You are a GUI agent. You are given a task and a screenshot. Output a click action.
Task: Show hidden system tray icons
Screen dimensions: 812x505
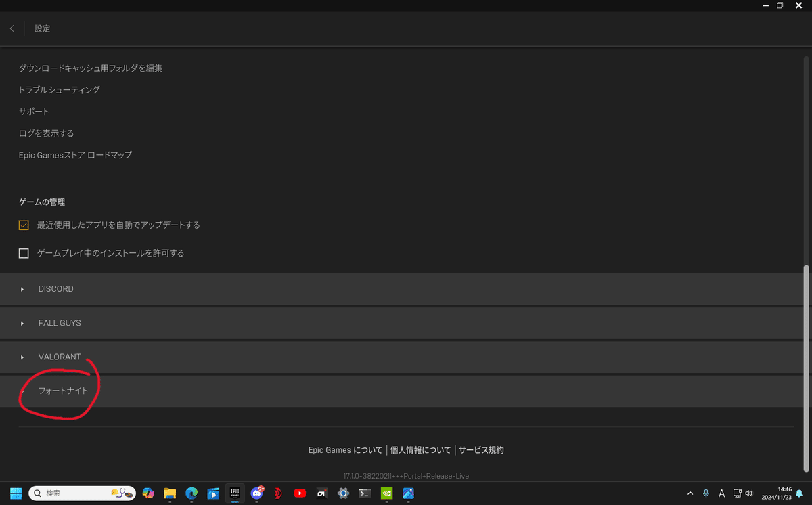coord(690,493)
